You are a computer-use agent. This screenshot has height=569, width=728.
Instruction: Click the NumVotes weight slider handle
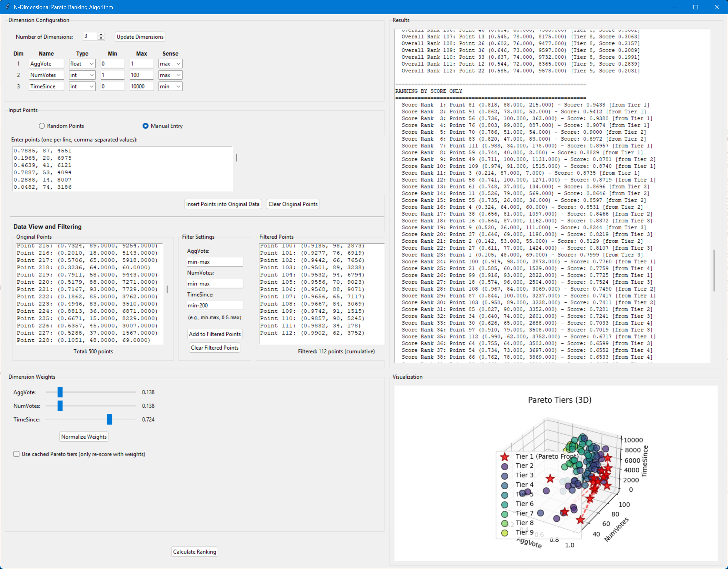point(60,406)
